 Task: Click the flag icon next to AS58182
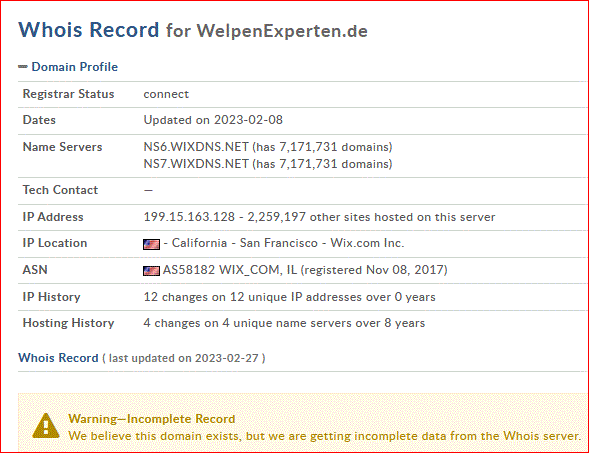[151, 271]
